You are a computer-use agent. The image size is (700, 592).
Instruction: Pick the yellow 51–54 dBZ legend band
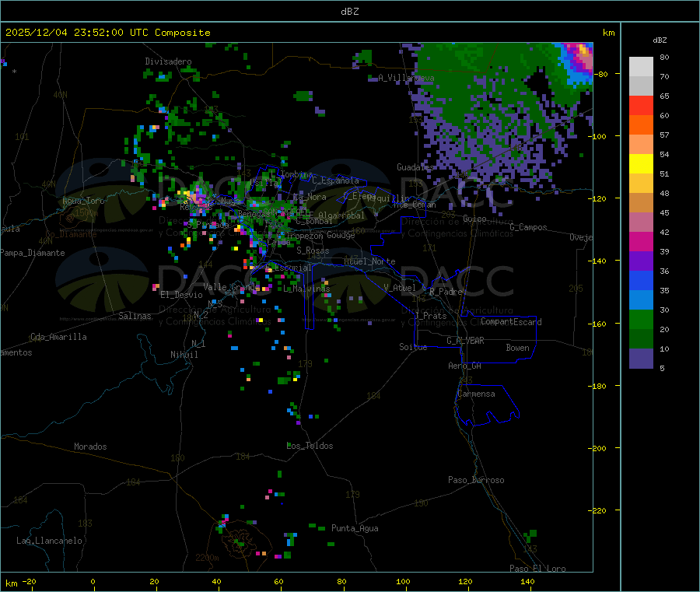pyautogui.click(x=641, y=164)
